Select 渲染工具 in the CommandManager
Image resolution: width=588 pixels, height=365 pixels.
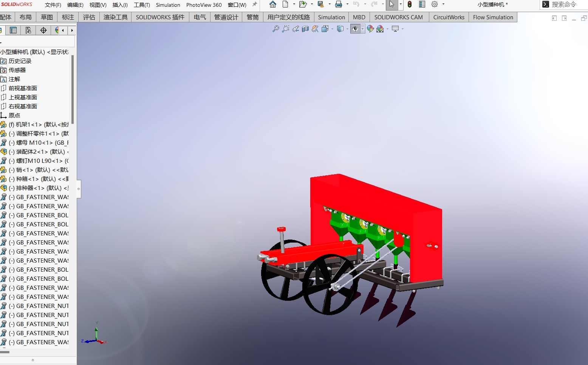point(115,17)
